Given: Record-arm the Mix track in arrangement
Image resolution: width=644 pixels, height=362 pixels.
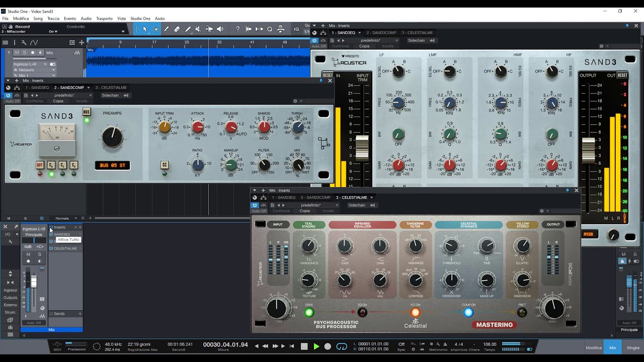Looking at the screenshot, I should coord(33,52).
